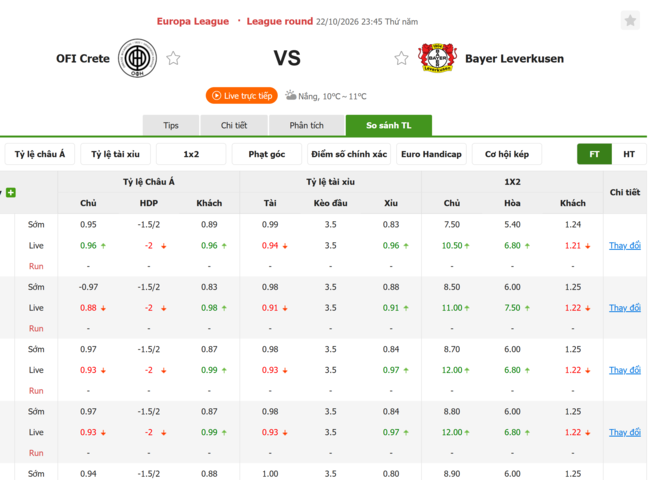The image size is (650, 480).
Task: Open Tỷ lệ châu Á odds filter
Action: coord(40,154)
